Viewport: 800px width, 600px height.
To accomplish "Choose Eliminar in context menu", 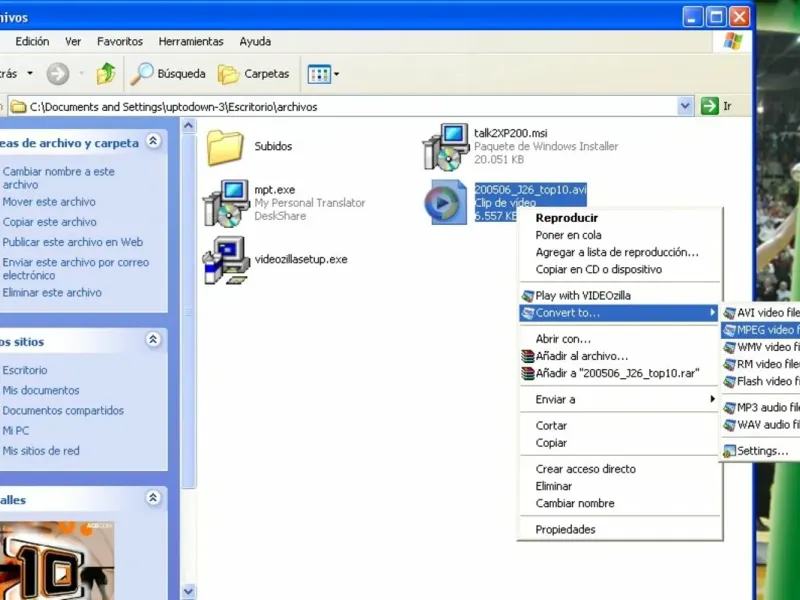I will click(x=620, y=486).
